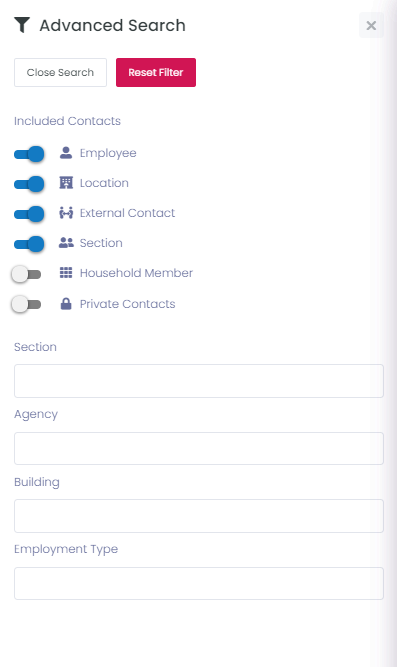Click the funnel filter icon

pos(22,25)
